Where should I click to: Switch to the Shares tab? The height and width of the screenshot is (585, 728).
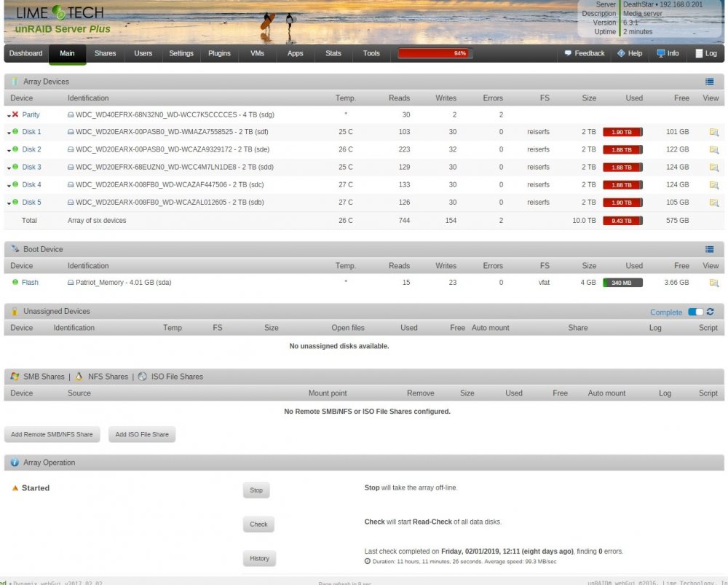(x=106, y=53)
